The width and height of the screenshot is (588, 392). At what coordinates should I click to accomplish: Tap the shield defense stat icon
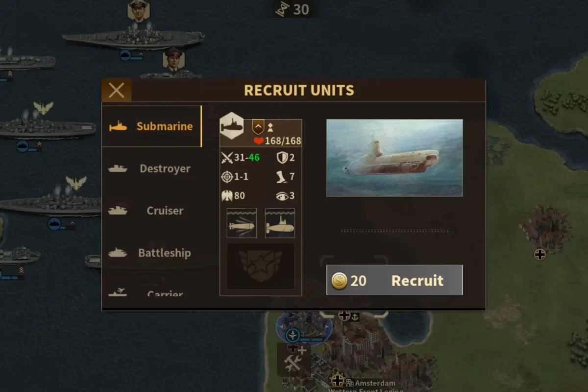(282, 158)
